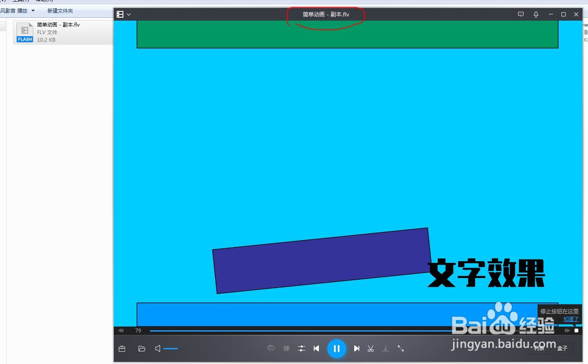The image size is (588, 364).
Task: Click the frame counter showing 79
Action: tap(138, 331)
